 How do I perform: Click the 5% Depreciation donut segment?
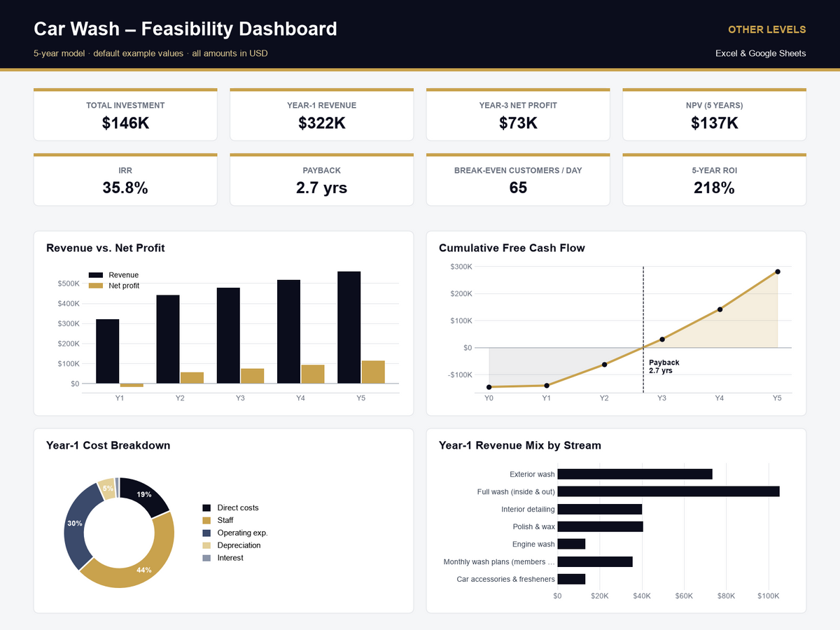tap(108, 487)
